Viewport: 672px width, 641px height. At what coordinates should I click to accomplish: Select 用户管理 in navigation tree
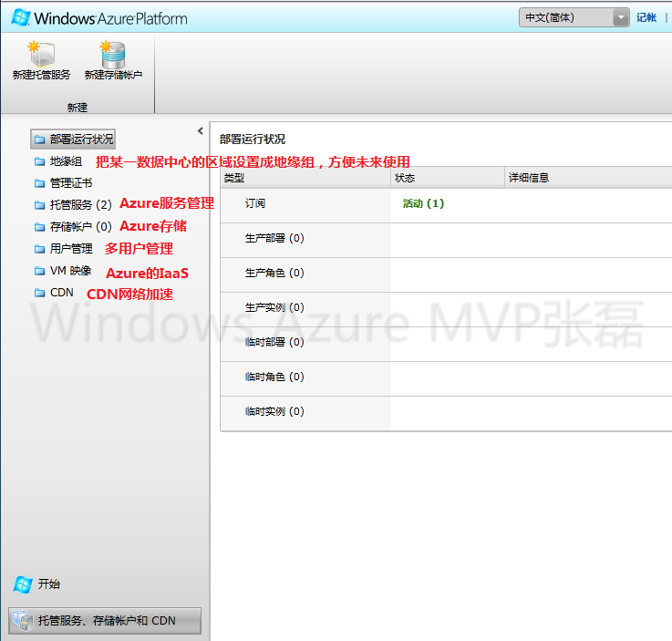[71, 249]
